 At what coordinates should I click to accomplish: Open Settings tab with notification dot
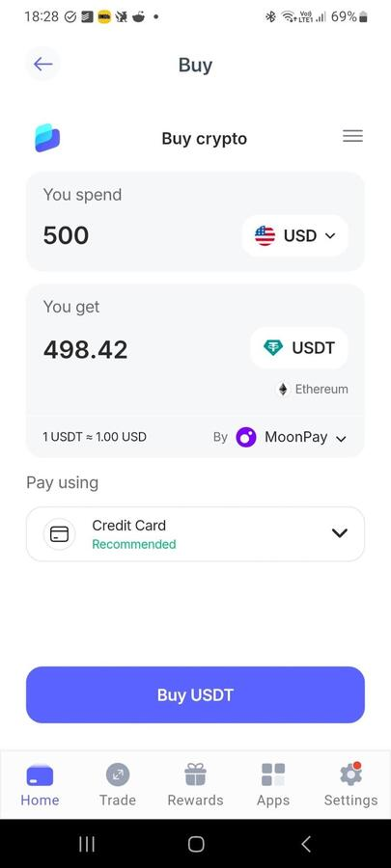coord(350,784)
